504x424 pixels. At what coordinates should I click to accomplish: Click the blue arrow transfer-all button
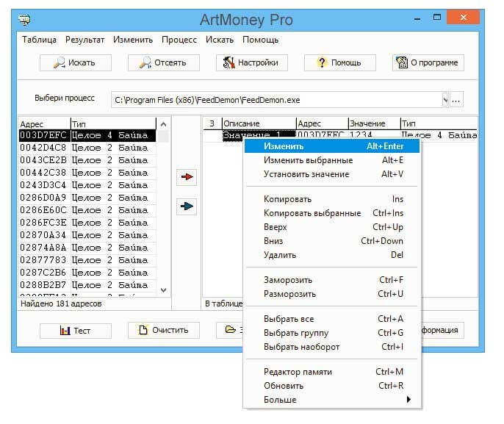187,206
